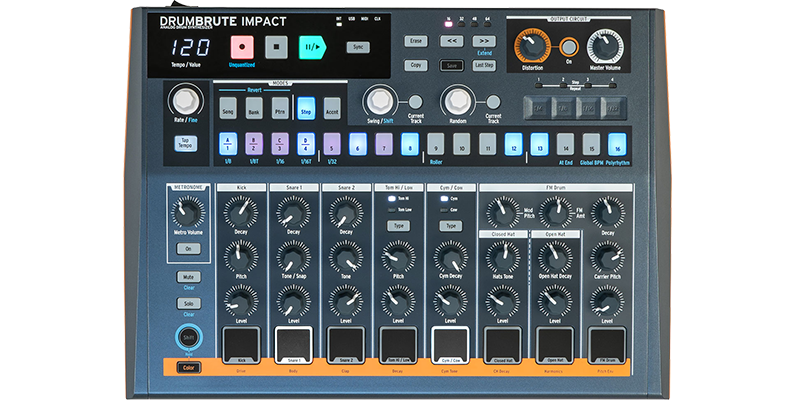Adjust the Metro Volume knob
Screen dimensions: 795x400
[188, 212]
